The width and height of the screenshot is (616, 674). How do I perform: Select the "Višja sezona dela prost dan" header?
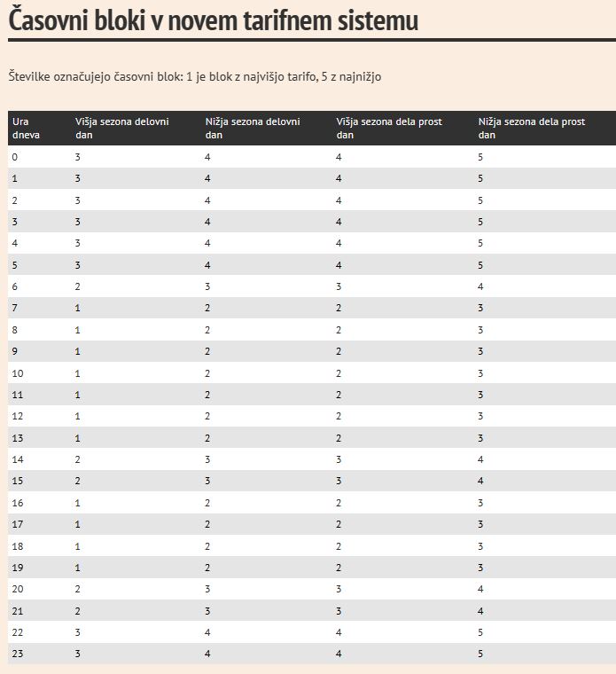click(389, 128)
